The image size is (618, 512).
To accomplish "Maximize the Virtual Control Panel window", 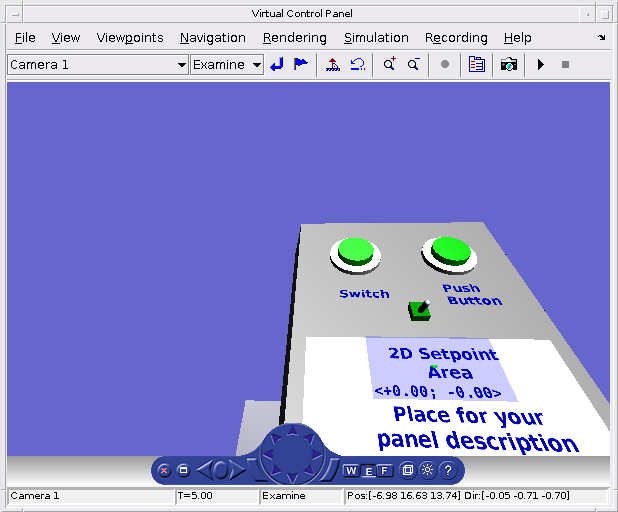I will [604, 15].
